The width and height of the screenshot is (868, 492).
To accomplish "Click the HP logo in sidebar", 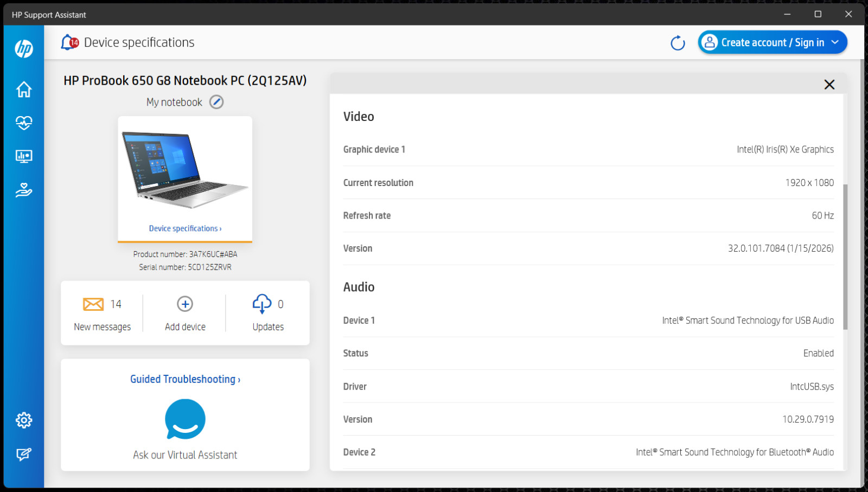I will tap(24, 49).
